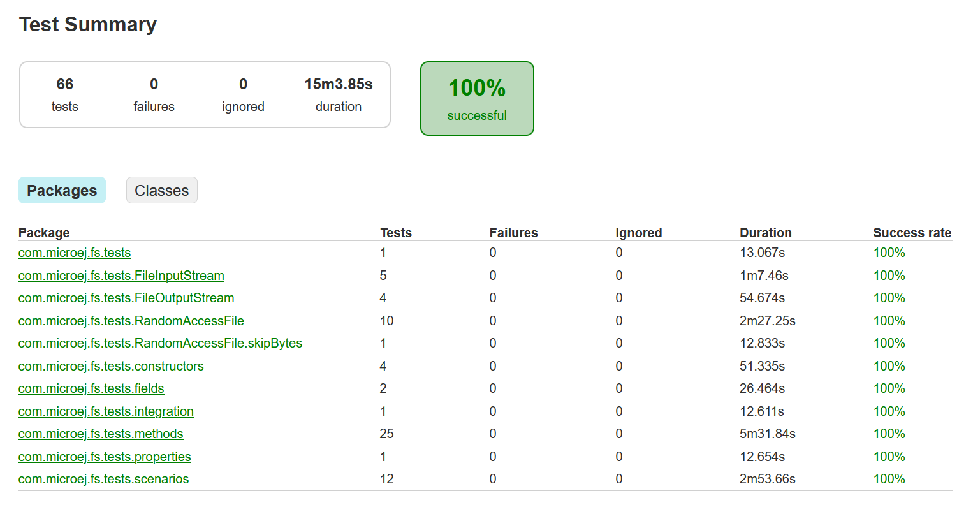
Task: Open the com.microej.fs.tests package link
Action: click(74, 253)
